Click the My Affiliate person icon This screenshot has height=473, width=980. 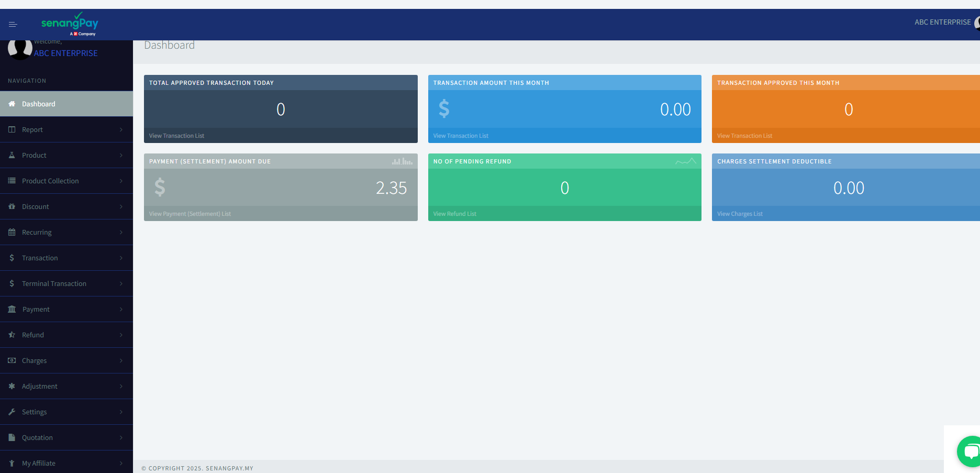[x=12, y=463]
